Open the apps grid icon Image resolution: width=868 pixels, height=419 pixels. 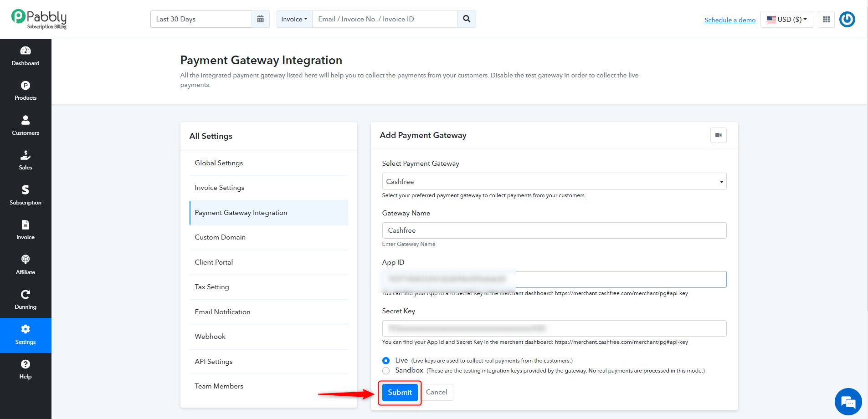(826, 19)
